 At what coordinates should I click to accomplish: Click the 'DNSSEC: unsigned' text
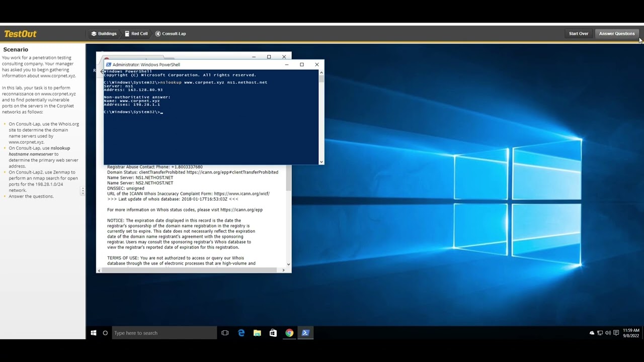[125, 189]
